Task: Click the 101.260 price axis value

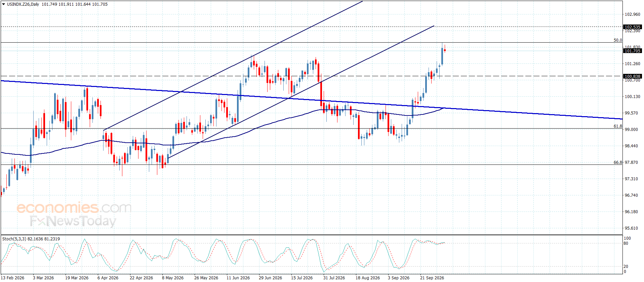Action: coord(632,64)
